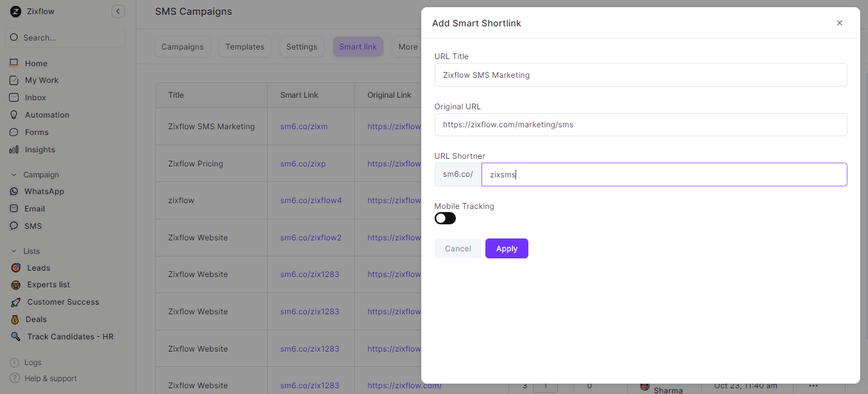Open the More dropdown tab

(408, 47)
